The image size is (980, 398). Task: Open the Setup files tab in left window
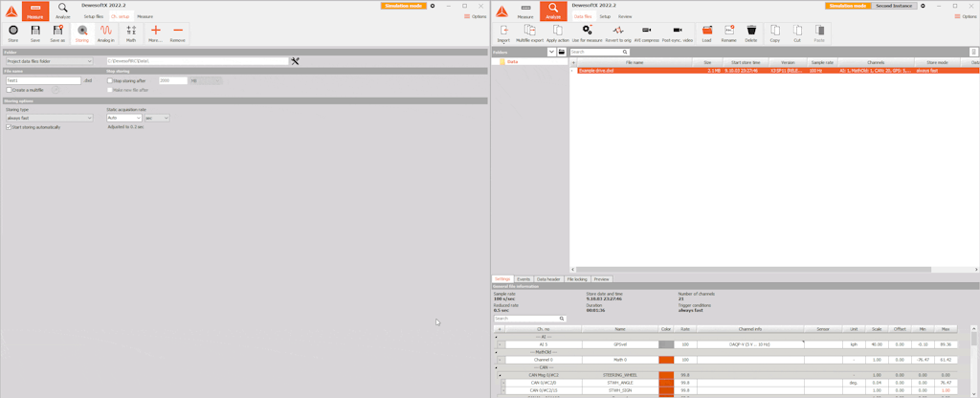94,16
